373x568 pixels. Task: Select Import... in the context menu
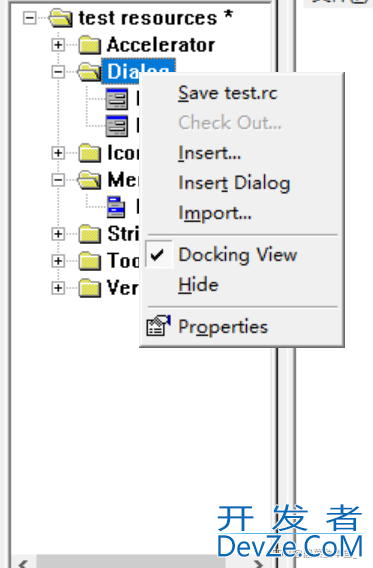click(x=215, y=213)
